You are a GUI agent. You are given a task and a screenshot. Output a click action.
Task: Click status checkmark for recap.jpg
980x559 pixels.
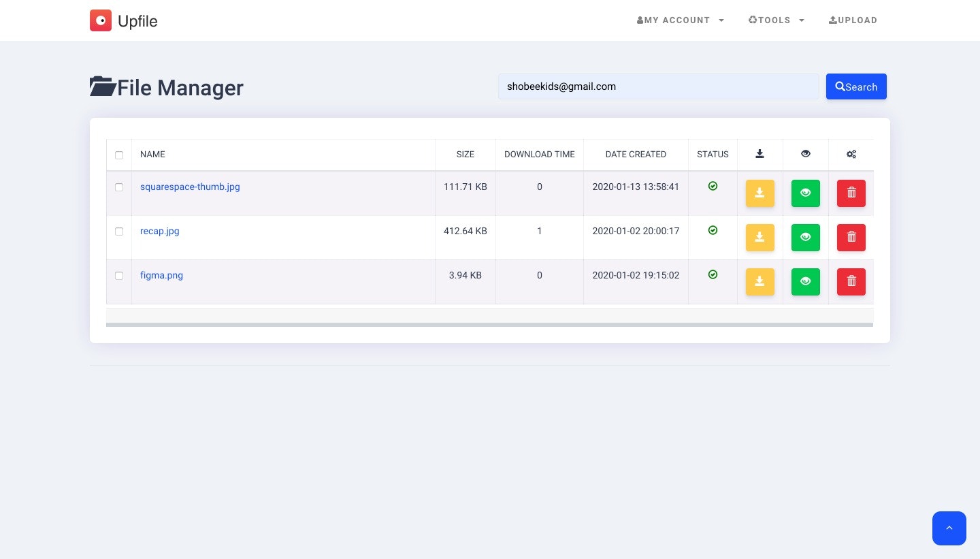[x=713, y=230]
